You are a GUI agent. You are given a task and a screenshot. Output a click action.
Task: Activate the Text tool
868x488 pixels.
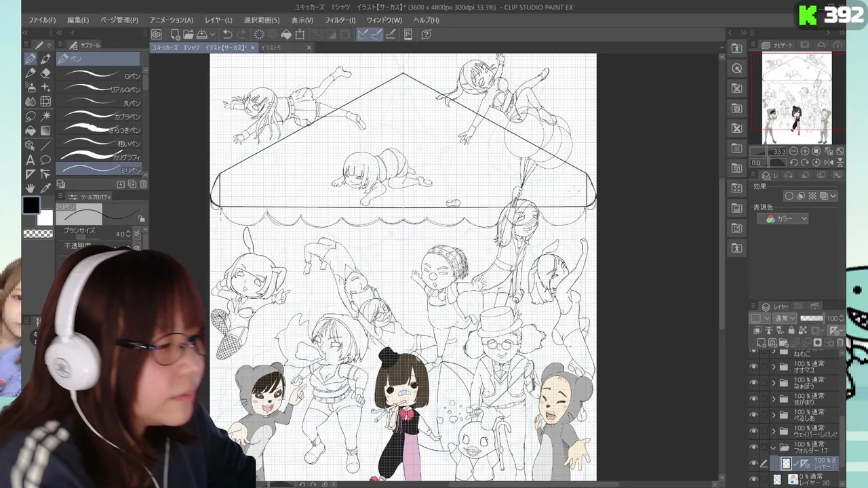pos(31,160)
